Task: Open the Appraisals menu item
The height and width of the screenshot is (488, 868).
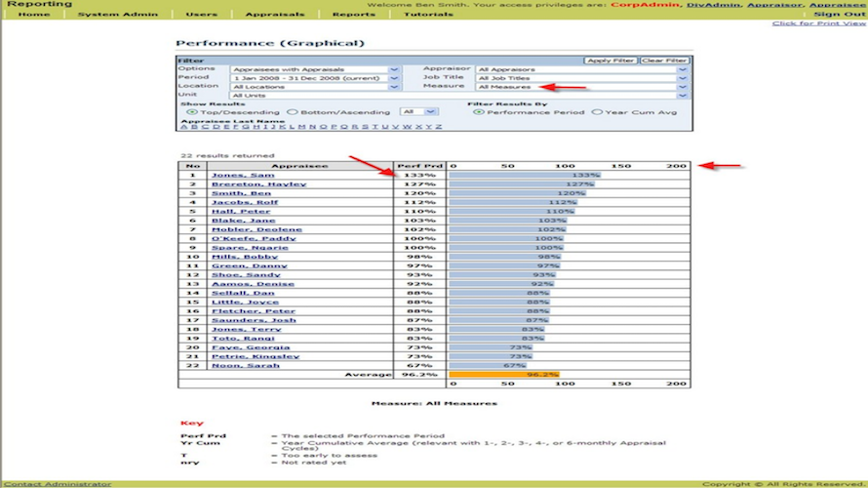Action: tap(275, 15)
